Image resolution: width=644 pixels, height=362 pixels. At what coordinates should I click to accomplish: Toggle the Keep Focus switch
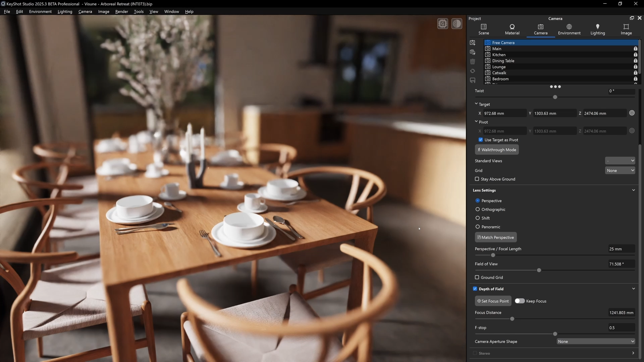(520, 301)
